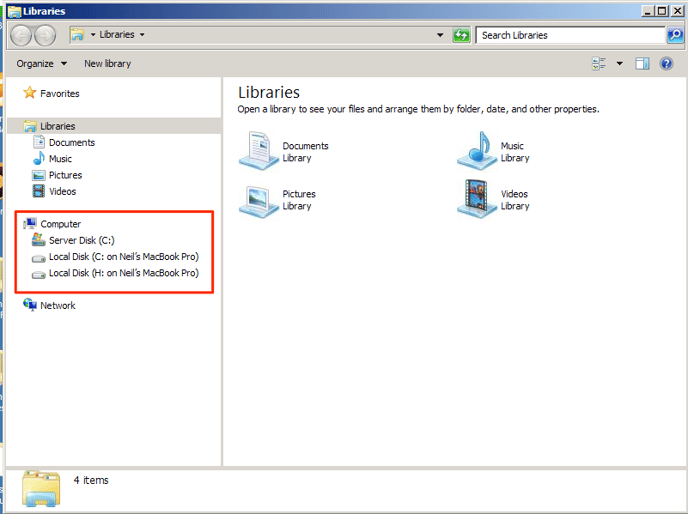688x514 pixels.
Task: Select Network in the navigation pane
Action: click(57, 306)
